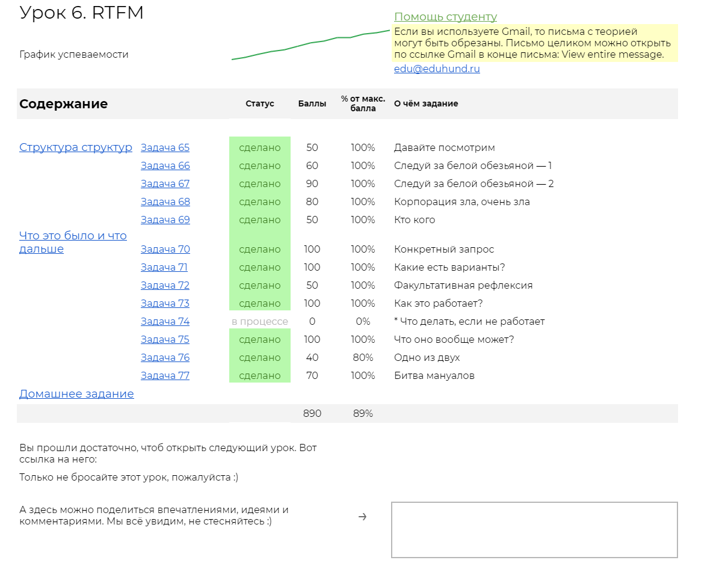Open Задача 70 about Конкретный запрос
The height and width of the screenshot is (563, 728).
tap(165, 249)
